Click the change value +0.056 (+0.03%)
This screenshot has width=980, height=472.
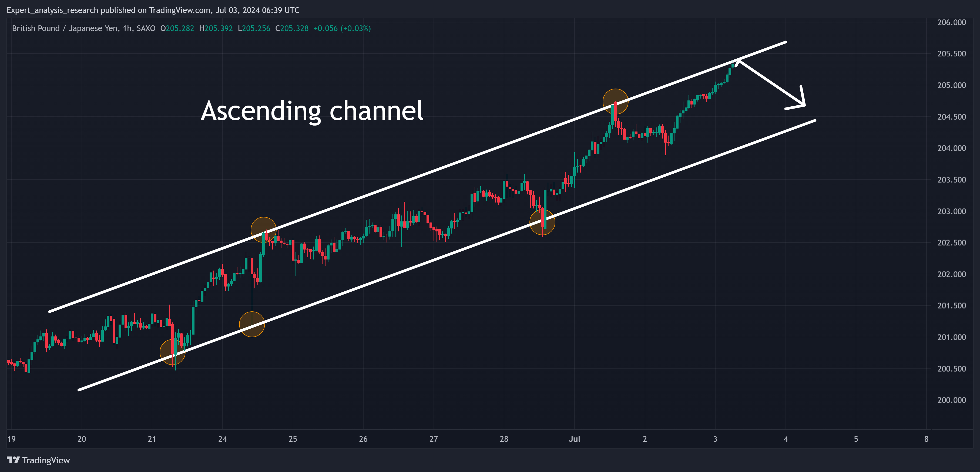(x=342, y=29)
